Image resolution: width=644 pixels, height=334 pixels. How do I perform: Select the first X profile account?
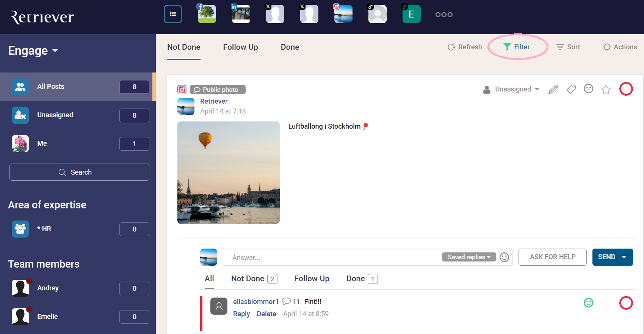pyautogui.click(x=275, y=14)
